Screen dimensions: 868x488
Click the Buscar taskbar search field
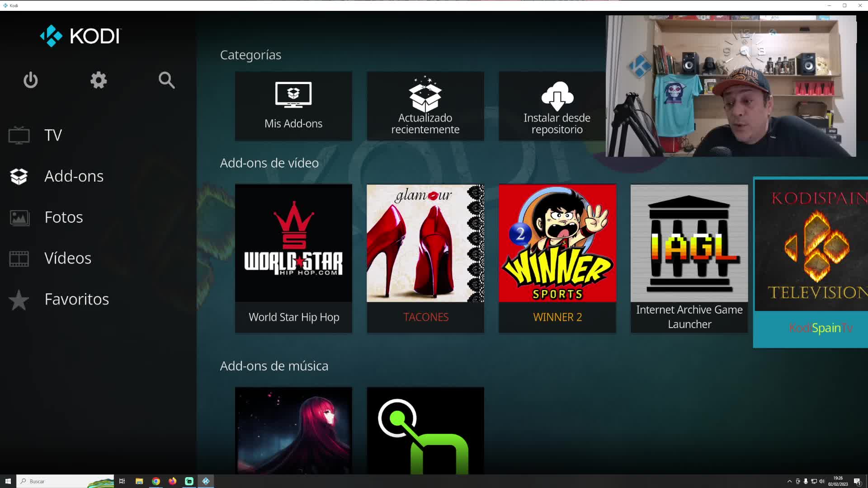pyautogui.click(x=65, y=481)
